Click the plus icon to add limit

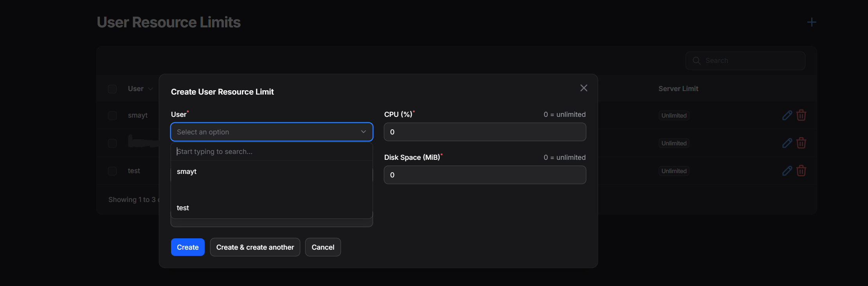click(x=812, y=22)
